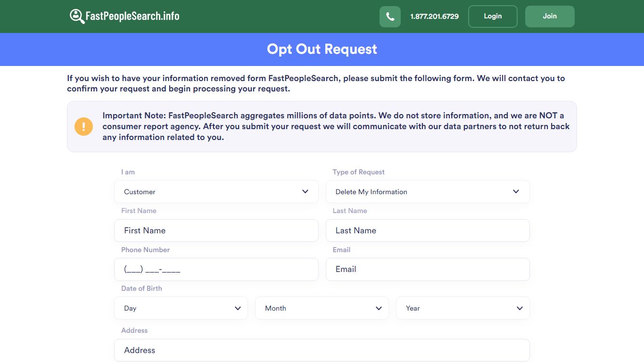Viewport: 644px width, 362px height.
Task: Focus the Last Name input field
Action: click(x=428, y=230)
